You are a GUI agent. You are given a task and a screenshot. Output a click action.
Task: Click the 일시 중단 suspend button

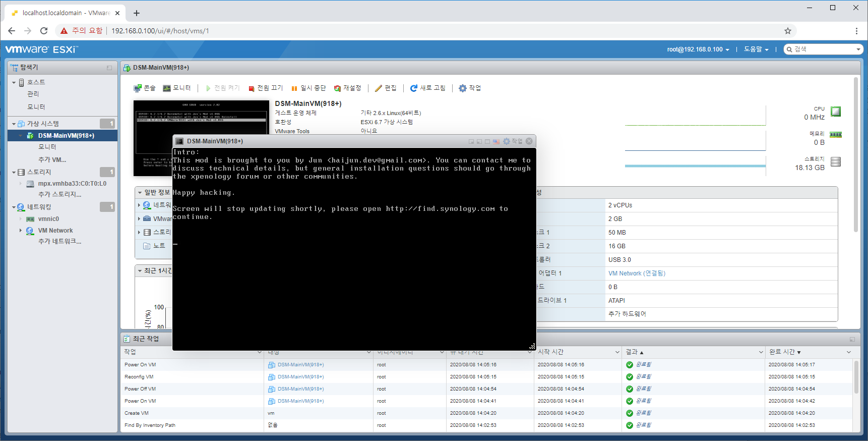(x=308, y=88)
